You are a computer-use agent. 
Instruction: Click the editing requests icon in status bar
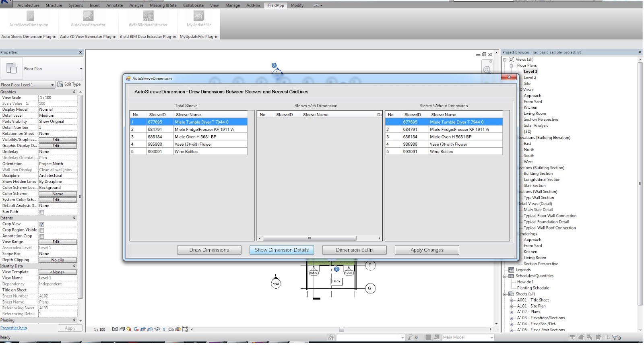point(410,337)
